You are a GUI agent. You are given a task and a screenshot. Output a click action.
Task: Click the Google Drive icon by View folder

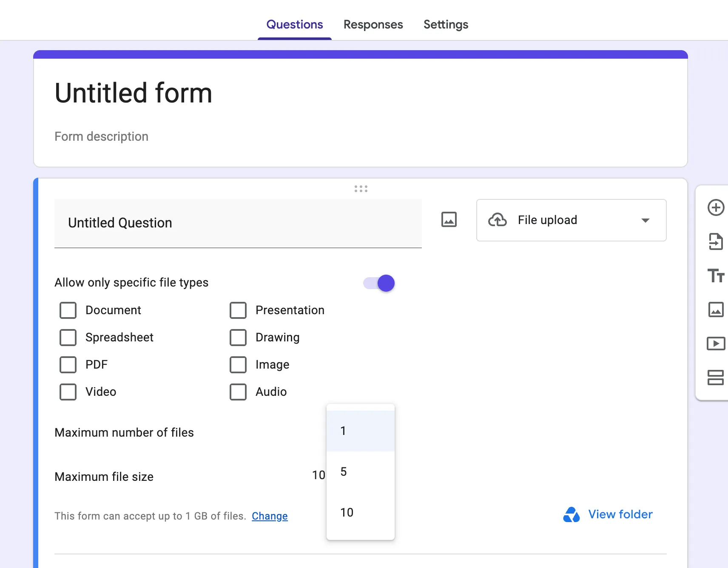click(x=571, y=514)
